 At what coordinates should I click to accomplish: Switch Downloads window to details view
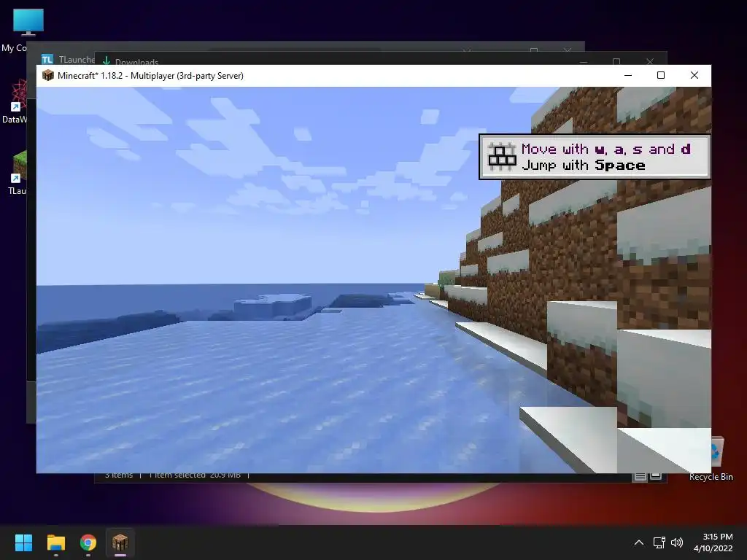(640, 476)
